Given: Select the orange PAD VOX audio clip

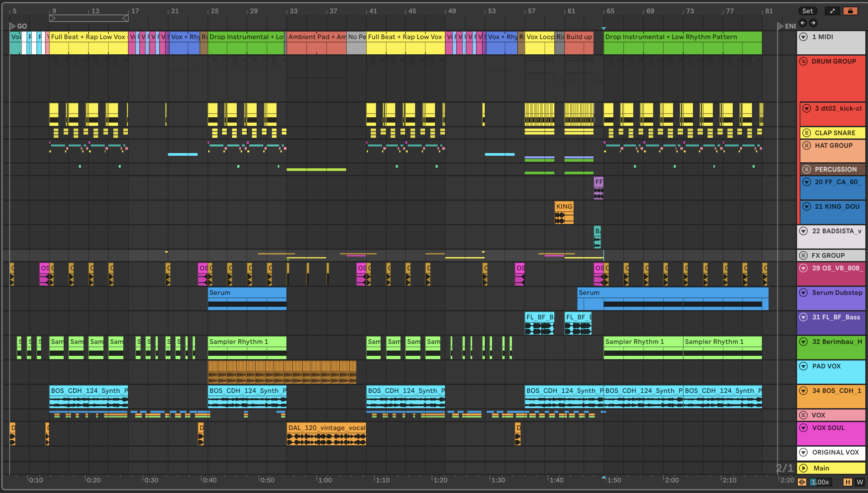Looking at the screenshot, I should coord(282,372).
